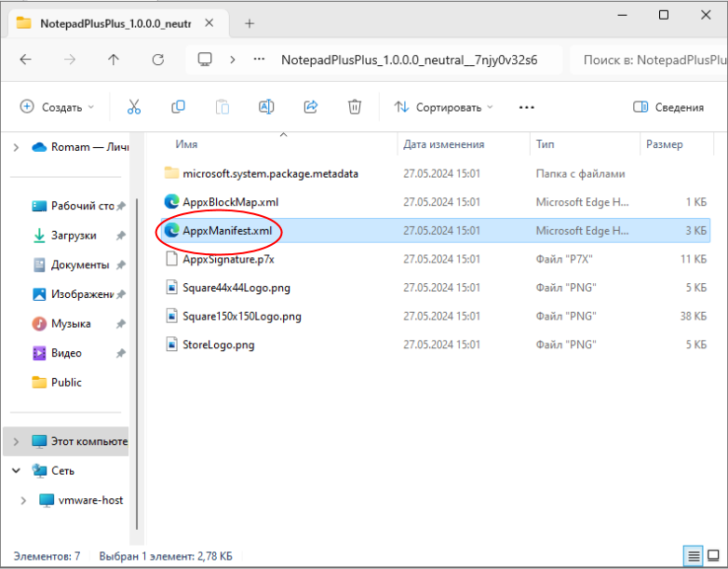Open Документы in sidebar
The width and height of the screenshot is (728, 569).
click(x=78, y=264)
